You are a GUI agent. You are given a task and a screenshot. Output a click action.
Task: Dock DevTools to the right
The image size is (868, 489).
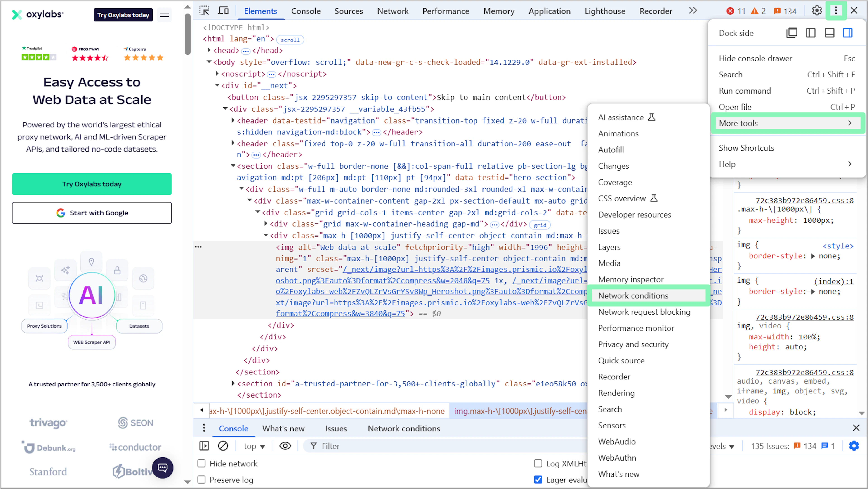(x=848, y=33)
